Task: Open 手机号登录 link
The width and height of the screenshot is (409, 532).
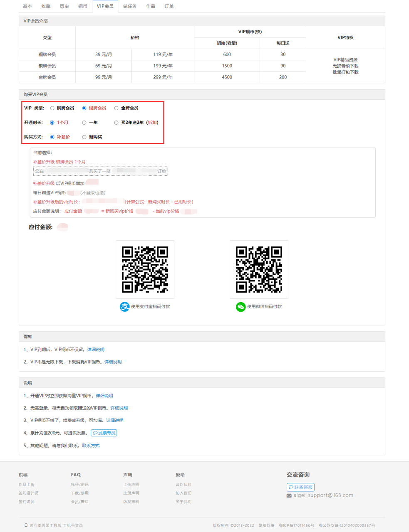Action: tap(73, 525)
